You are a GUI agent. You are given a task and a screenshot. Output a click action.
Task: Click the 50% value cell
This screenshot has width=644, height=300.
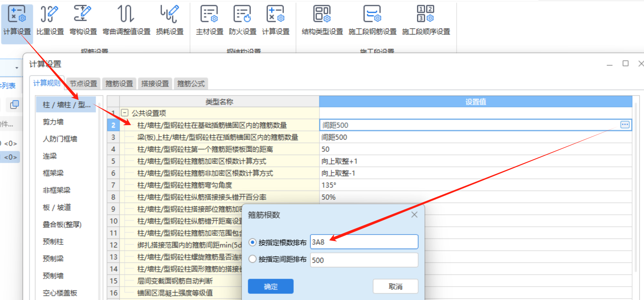[475, 197]
